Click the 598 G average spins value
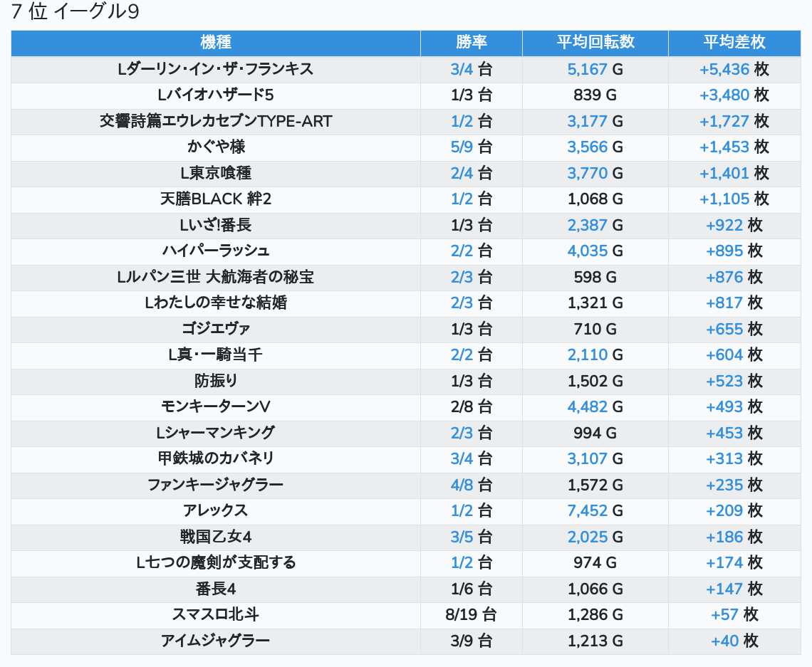Screen dimensions: 812x667 (595, 277)
